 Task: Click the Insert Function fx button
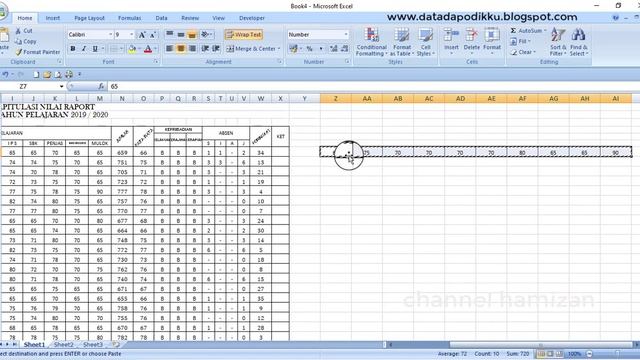101,87
